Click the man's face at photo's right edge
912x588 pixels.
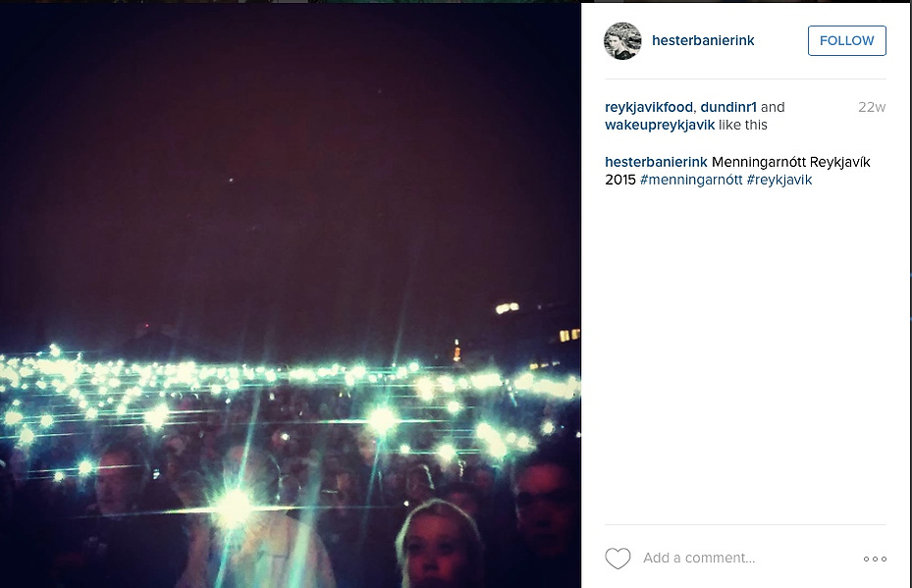(542, 506)
